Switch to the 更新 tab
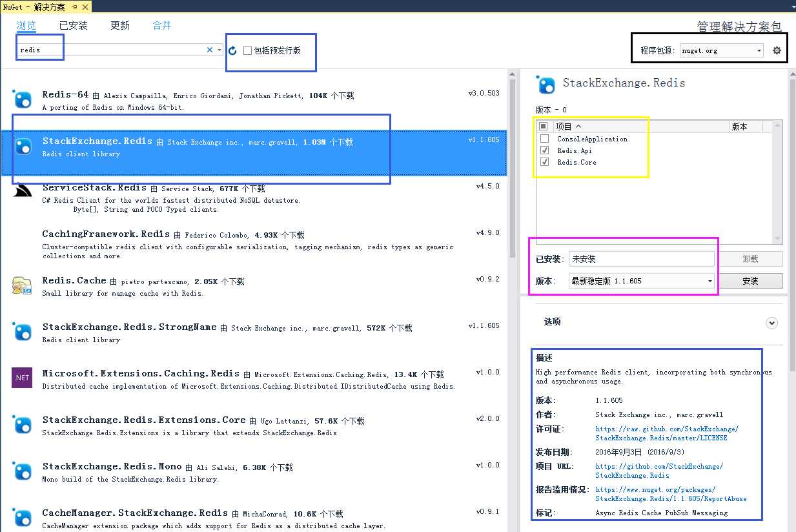 [120, 26]
